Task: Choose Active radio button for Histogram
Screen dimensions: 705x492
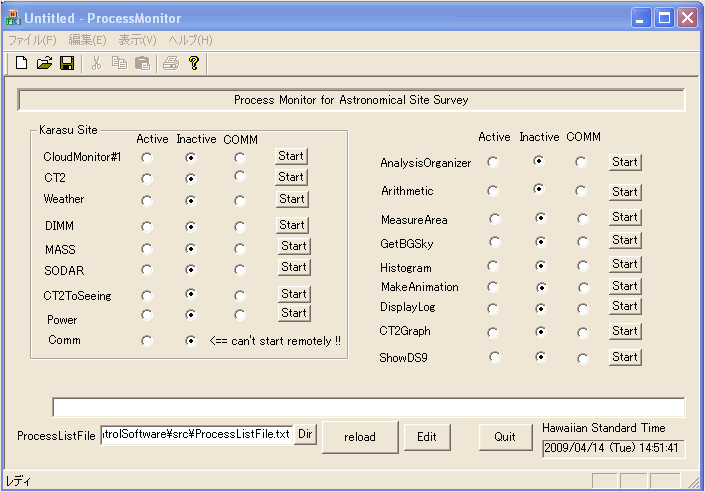Action: click(494, 266)
